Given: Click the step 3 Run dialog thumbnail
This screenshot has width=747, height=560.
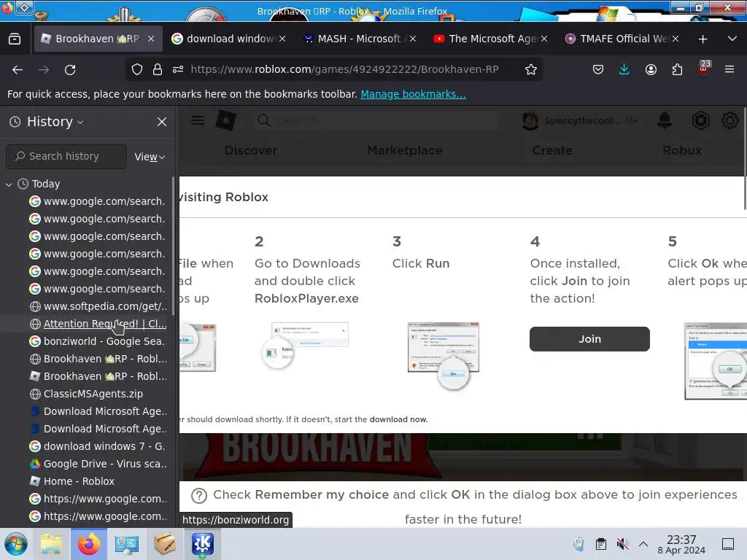Looking at the screenshot, I should pos(444,356).
